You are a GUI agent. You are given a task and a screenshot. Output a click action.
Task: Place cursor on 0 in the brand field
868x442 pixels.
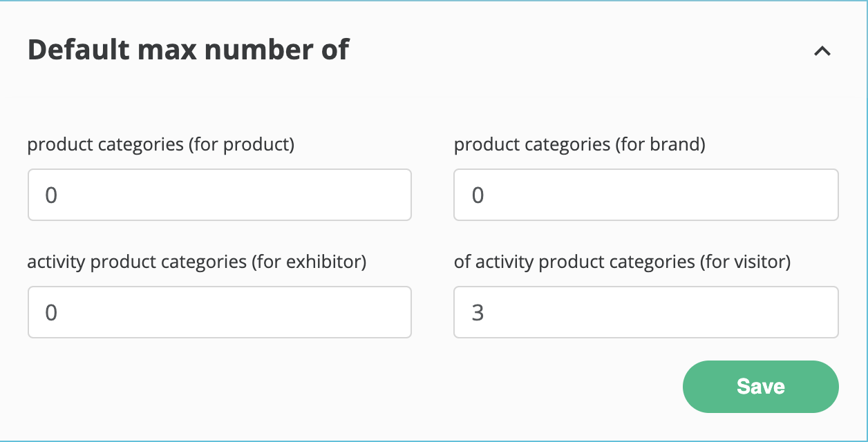click(x=478, y=195)
